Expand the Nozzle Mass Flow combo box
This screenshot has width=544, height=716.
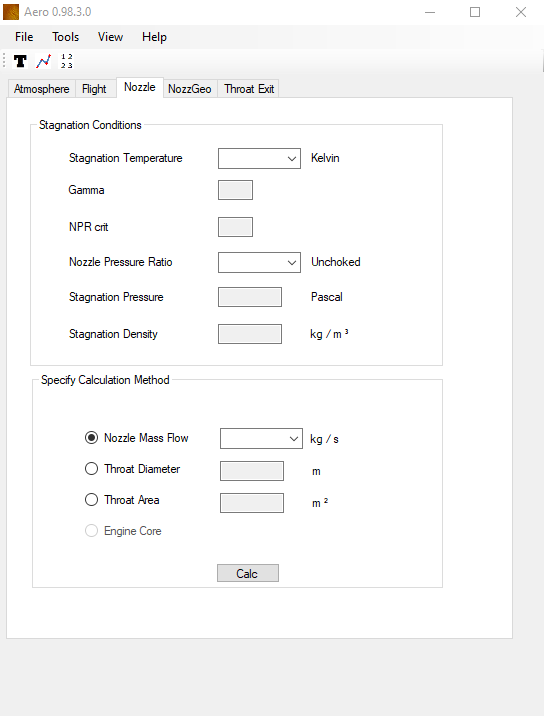pos(261,438)
